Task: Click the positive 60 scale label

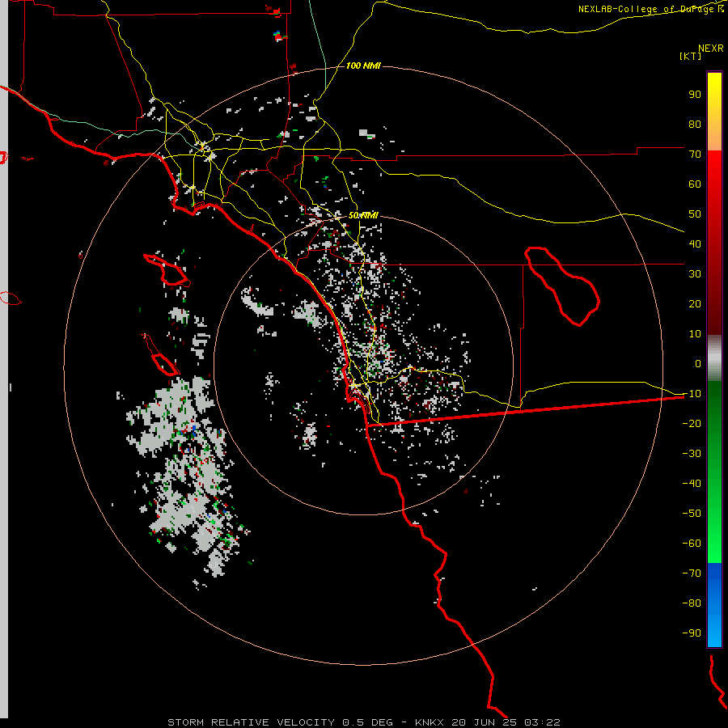Action: click(695, 184)
